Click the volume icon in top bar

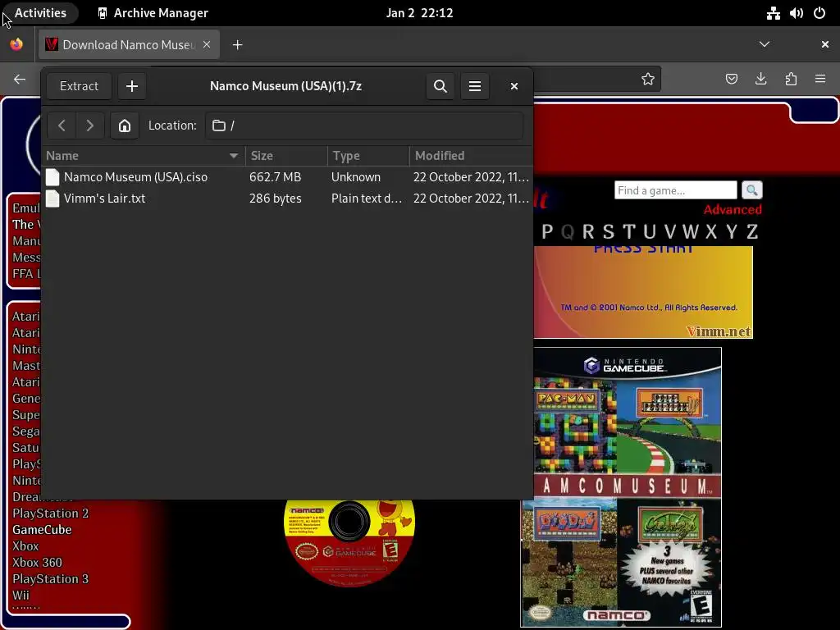796,13
